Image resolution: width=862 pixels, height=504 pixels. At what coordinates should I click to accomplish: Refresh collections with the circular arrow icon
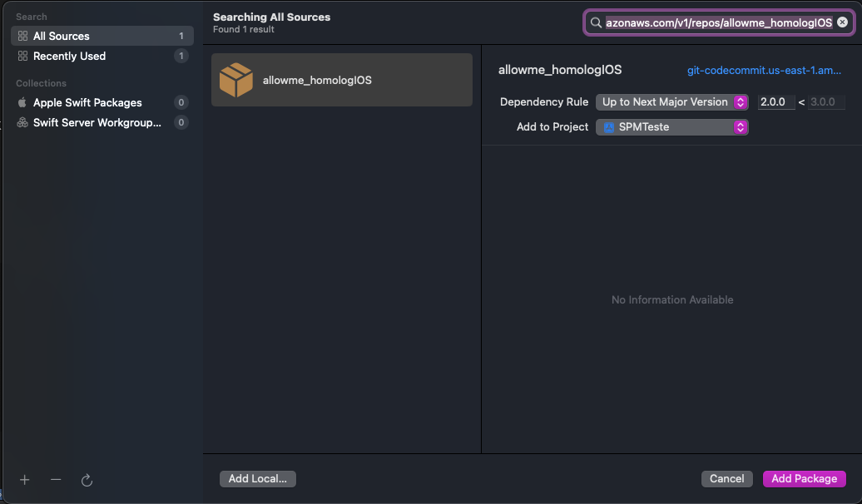pos(87,481)
